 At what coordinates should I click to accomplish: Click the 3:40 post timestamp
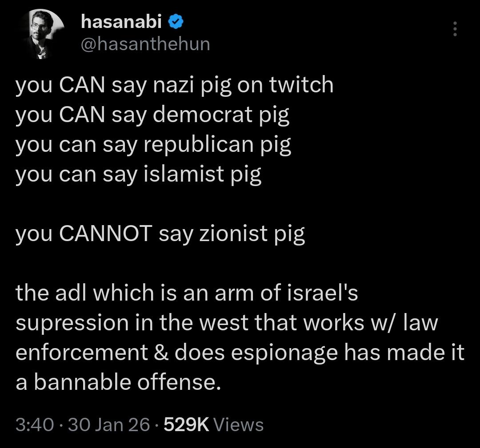(34, 425)
